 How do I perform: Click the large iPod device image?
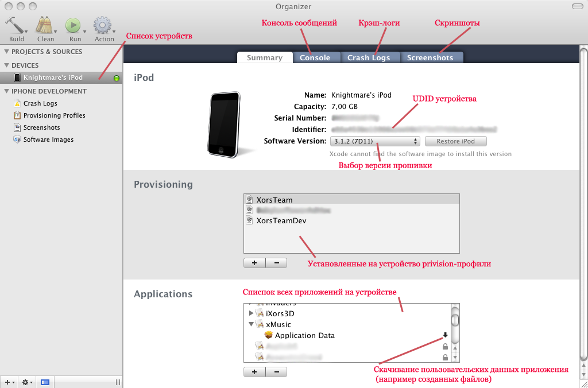pyautogui.click(x=225, y=125)
